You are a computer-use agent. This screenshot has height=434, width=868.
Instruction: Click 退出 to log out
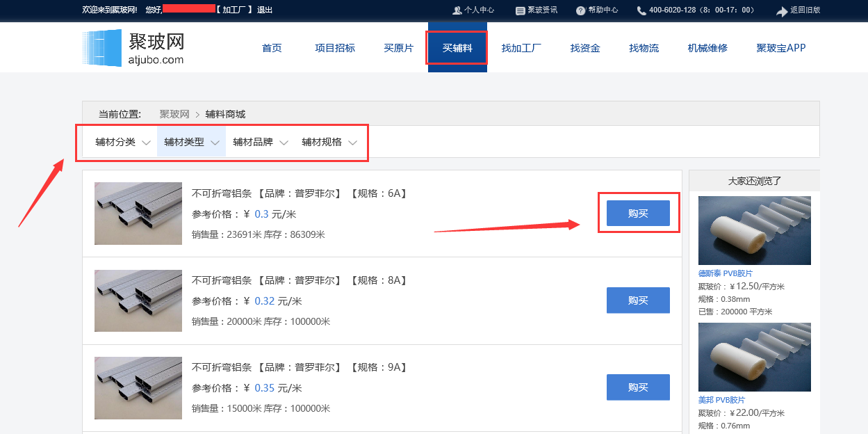click(265, 10)
